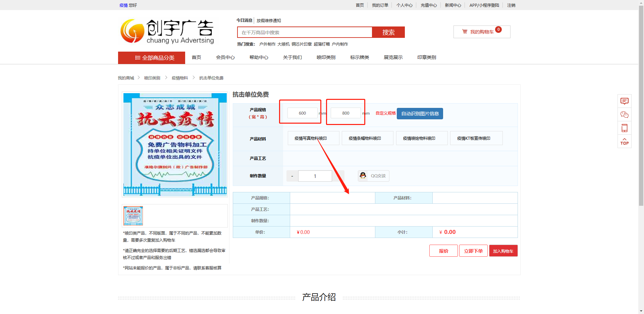
Task: Click 自动识别图片信息 button
Action: coord(420,114)
